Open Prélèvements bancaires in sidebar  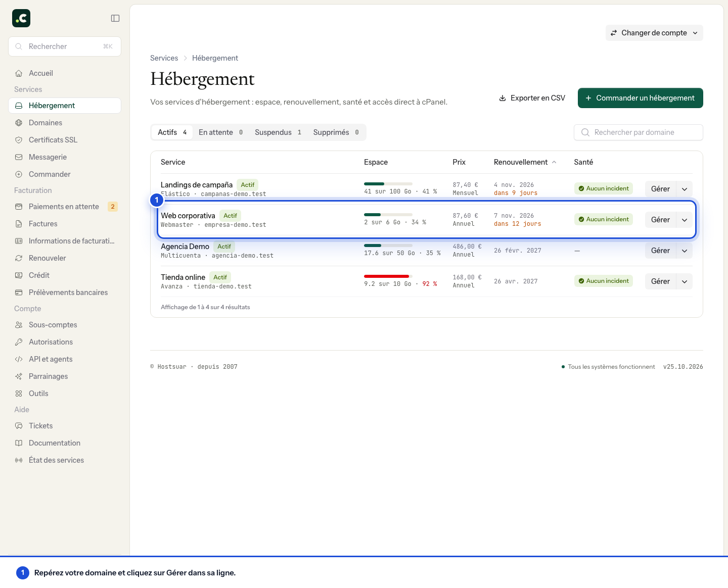[65, 292]
